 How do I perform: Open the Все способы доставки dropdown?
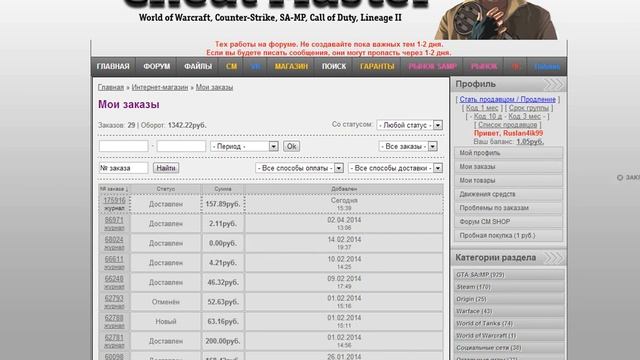point(395,168)
